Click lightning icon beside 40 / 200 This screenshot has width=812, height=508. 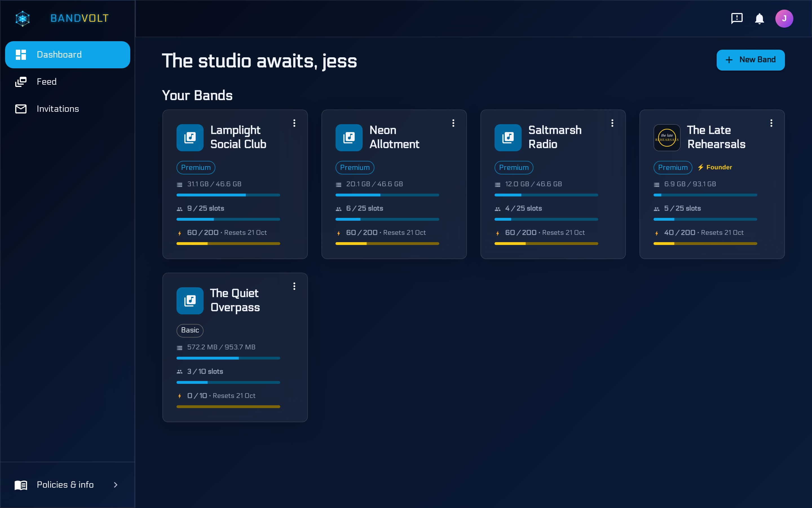pyautogui.click(x=657, y=233)
